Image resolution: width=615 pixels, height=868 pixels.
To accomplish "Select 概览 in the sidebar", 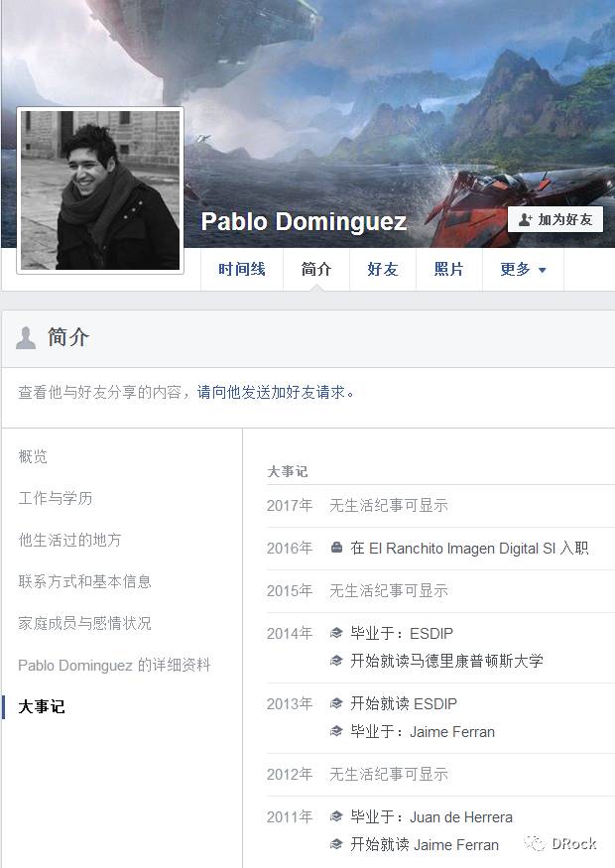I will pyautogui.click(x=33, y=456).
